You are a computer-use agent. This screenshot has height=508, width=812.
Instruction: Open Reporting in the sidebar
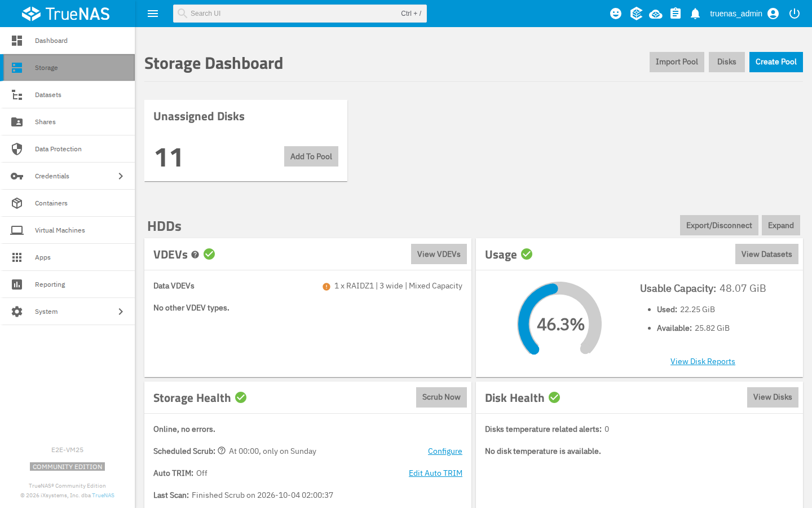point(68,284)
